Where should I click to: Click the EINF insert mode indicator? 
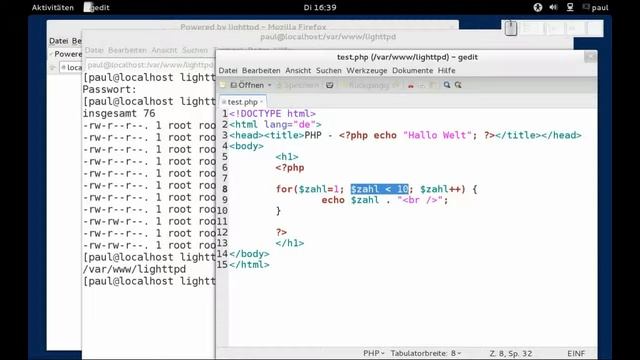pos(576,353)
